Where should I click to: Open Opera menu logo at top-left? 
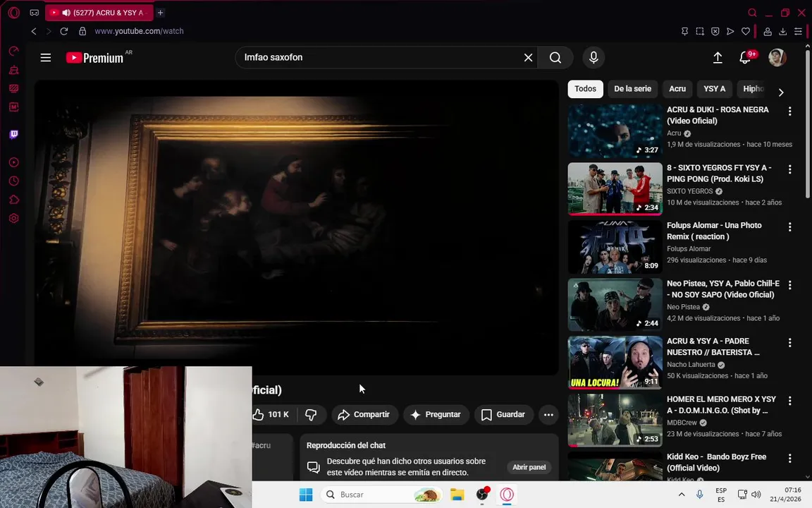tap(14, 13)
